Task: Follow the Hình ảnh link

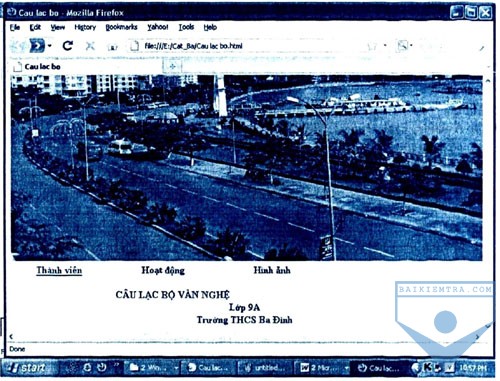Action: tap(272, 270)
